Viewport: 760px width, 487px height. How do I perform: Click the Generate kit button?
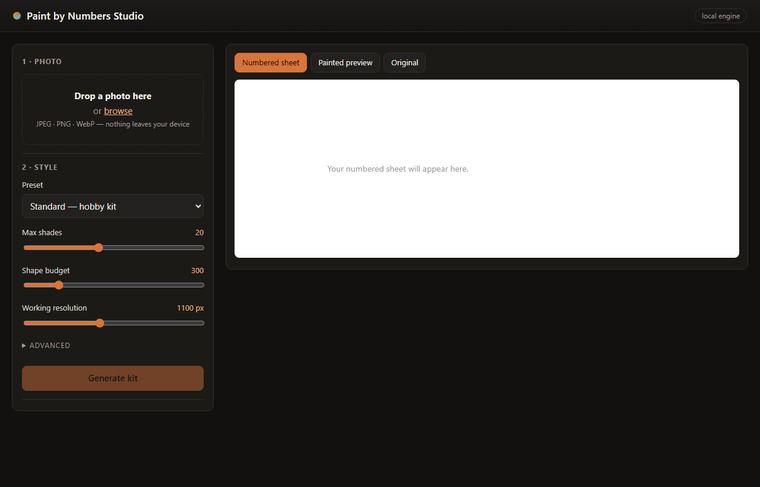pyautogui.click(x=112, y=378)
